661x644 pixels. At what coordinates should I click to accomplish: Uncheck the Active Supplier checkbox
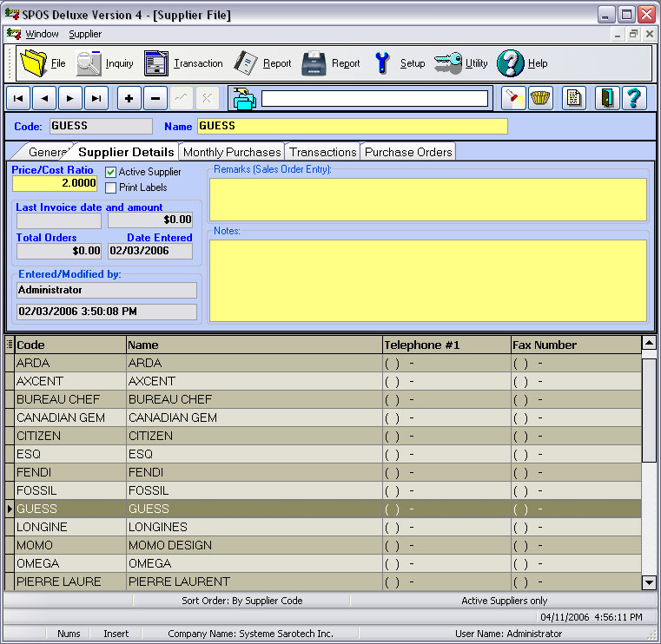(x=110, y=172)
